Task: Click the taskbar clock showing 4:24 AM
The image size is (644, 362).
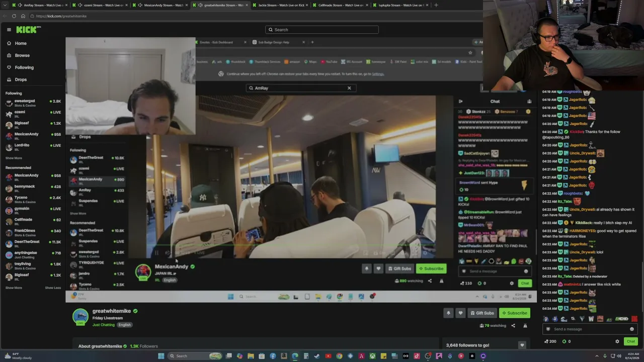Action: tap(632, 356)
